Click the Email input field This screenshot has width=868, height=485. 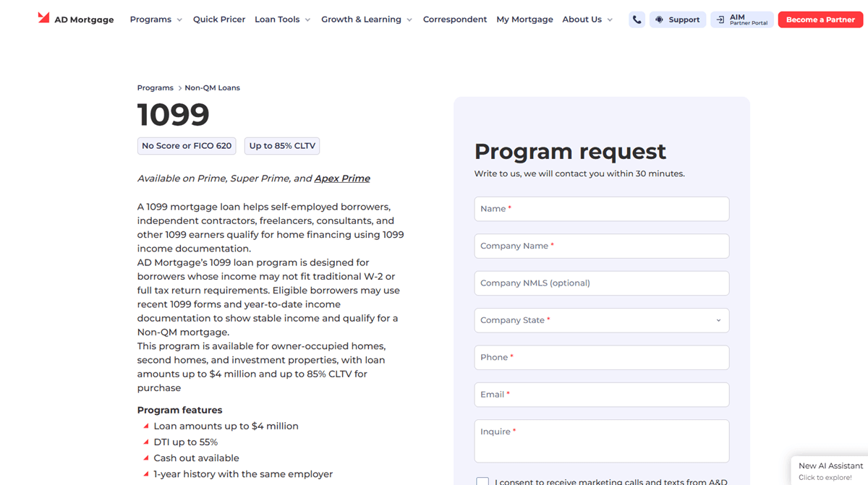pyautogui.click(x=602, y=395)
